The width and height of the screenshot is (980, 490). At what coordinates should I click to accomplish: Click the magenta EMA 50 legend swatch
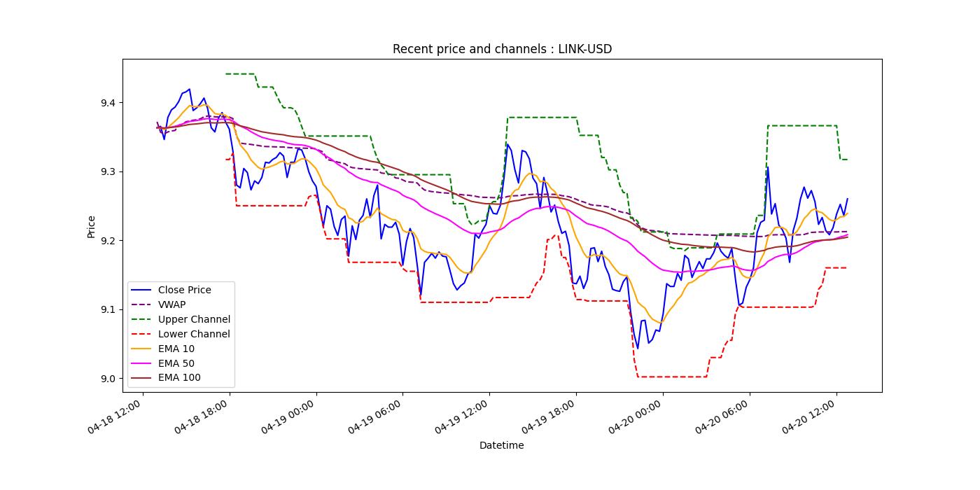(x=142, y=363)
